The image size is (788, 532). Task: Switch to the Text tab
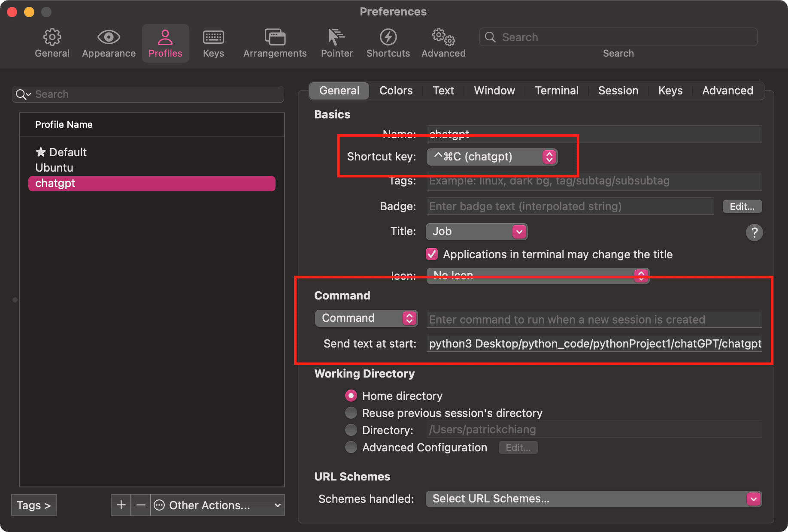click(443, 91)
